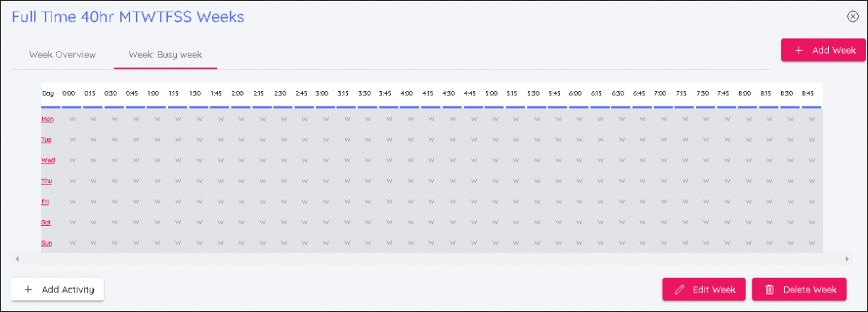This screenshot has height=312, width=868.
Task: Select Wednesday's 4:00 time slot cell
Action: point(407,160)
